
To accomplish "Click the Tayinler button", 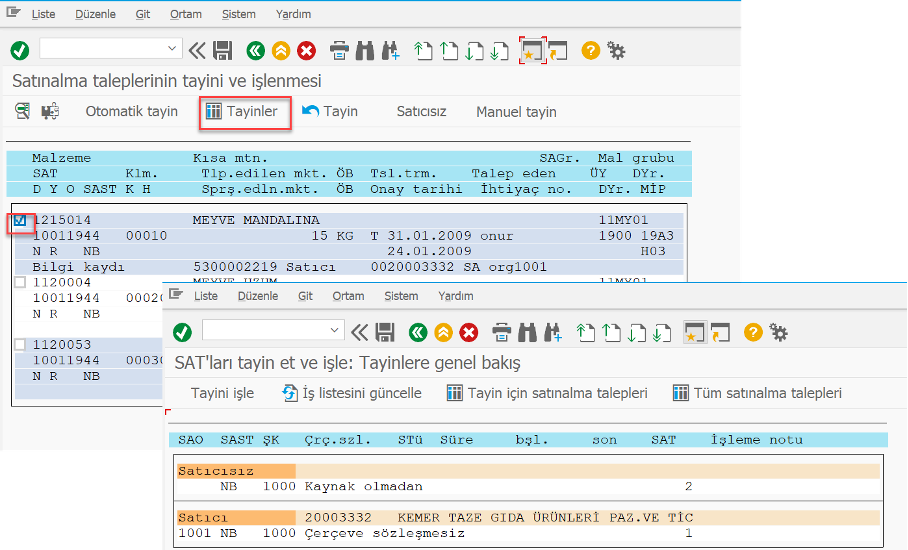I will [243, 111].
